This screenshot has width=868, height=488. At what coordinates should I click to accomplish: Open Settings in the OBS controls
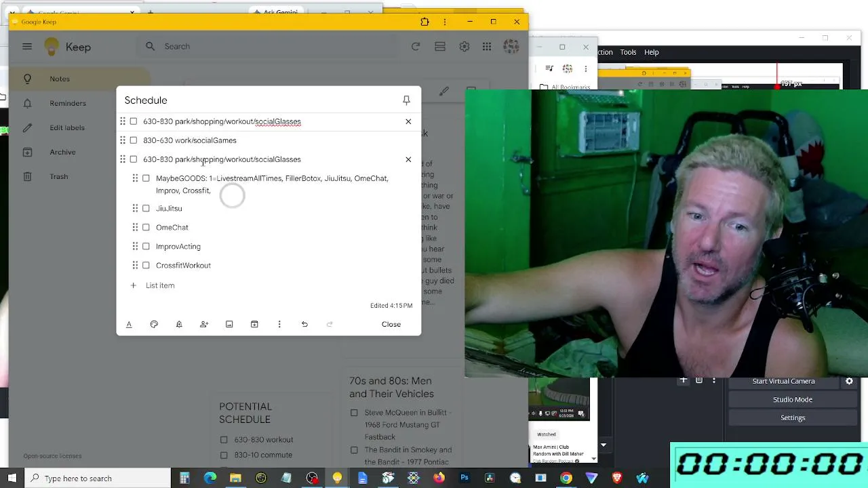pos(793,418)
